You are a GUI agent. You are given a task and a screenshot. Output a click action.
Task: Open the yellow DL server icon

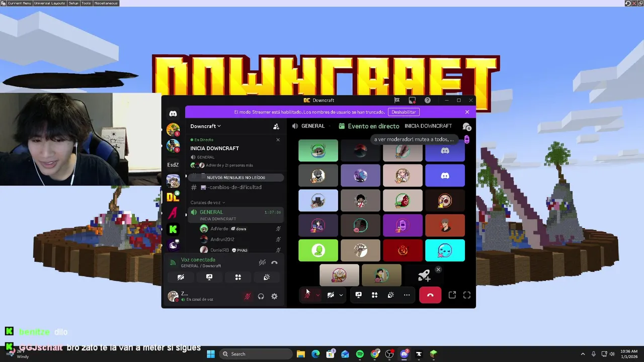tap(173, 197)
